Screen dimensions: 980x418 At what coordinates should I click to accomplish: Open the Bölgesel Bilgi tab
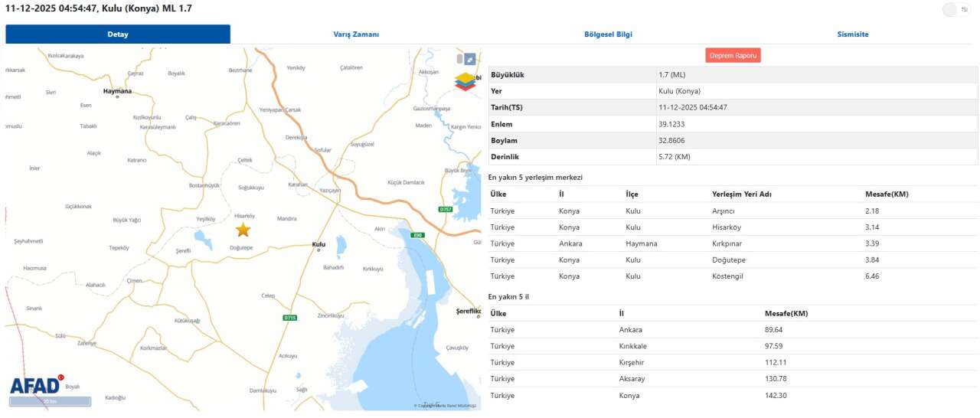pyautogui.click(x=608, y=34)
